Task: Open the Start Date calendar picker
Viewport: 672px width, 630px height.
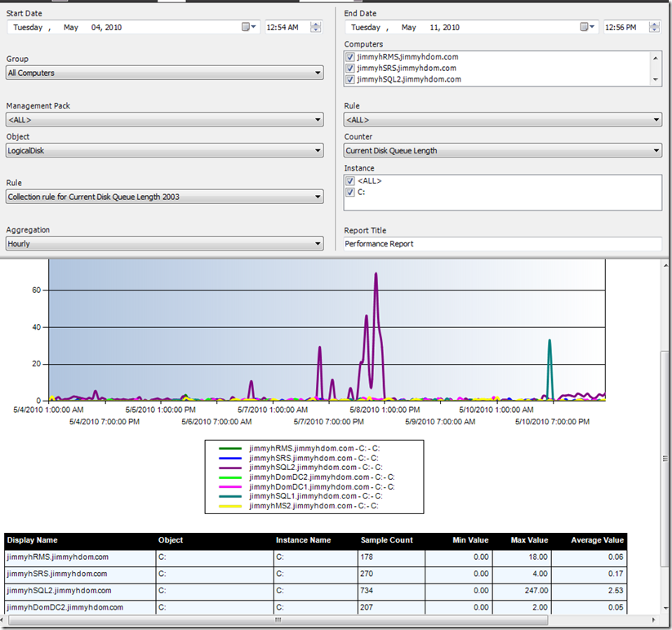Action: click(x=249, y=27)
